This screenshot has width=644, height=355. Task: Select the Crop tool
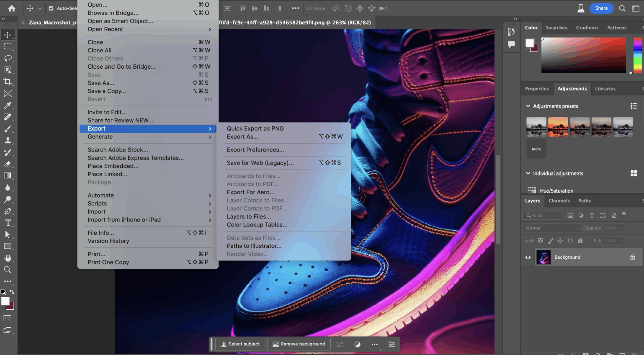(8, 82)
